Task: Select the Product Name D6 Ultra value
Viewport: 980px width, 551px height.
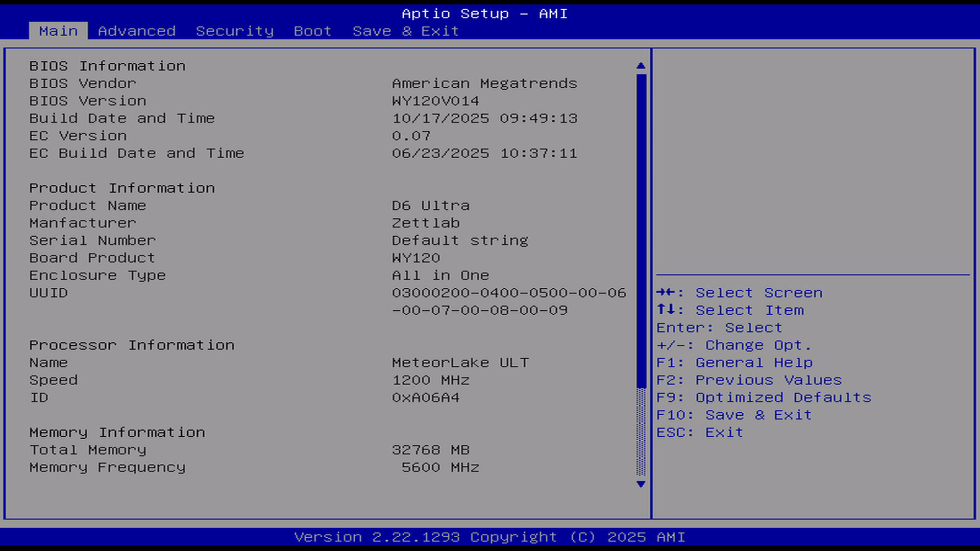Action: (430, 206)
